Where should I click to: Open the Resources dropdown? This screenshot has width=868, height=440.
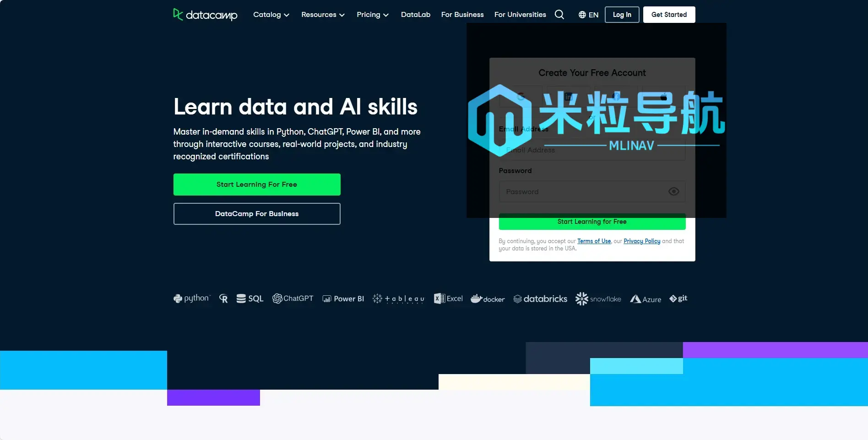point(323,14)
